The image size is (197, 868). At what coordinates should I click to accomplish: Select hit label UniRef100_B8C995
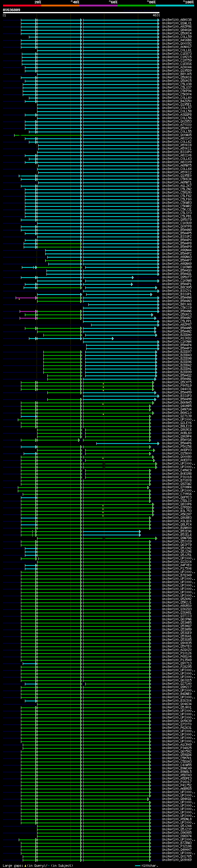177,287
